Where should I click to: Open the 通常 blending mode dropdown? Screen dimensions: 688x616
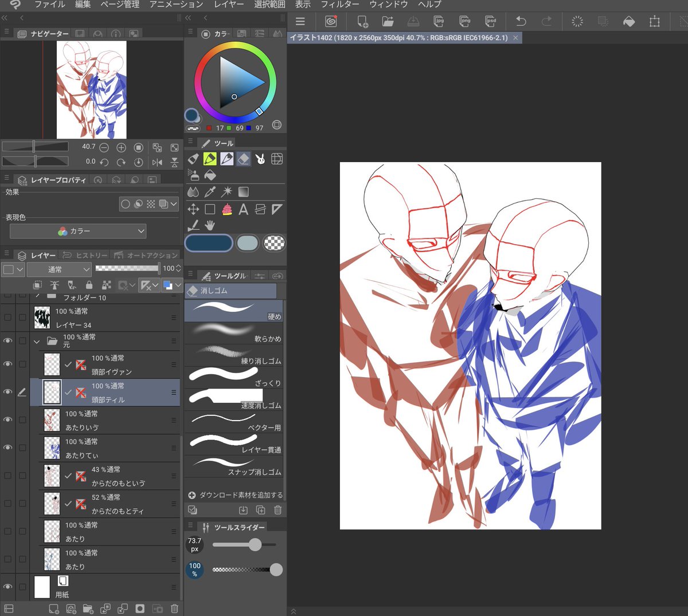pos(59,269)
